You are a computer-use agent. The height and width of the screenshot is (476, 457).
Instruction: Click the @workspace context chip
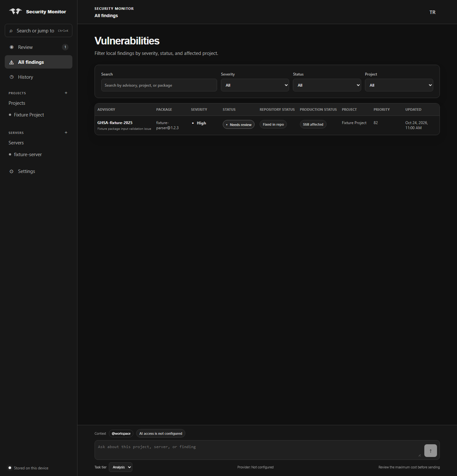pyautogui.click(x=121, y=433)
